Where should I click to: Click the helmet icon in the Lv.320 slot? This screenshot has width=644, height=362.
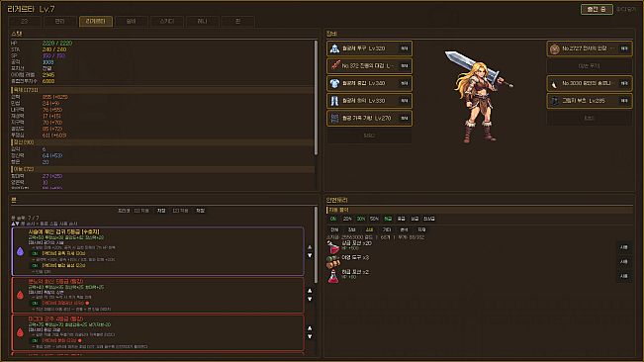pos(334,48)
